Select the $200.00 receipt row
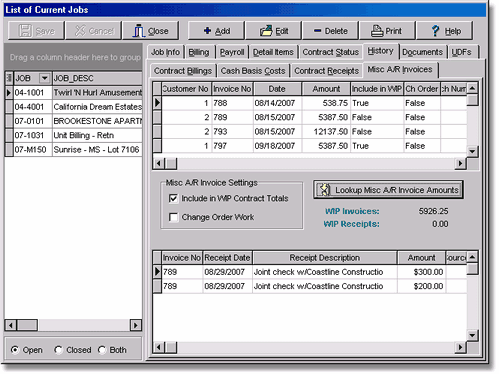 click(310, 286)
